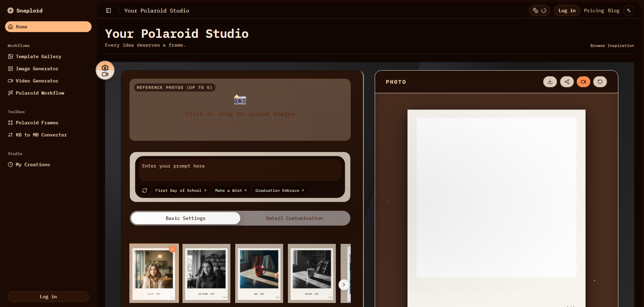Click the Video Generator camera icon
Viewport: 644px width, 307px height.
click(11, 81)
